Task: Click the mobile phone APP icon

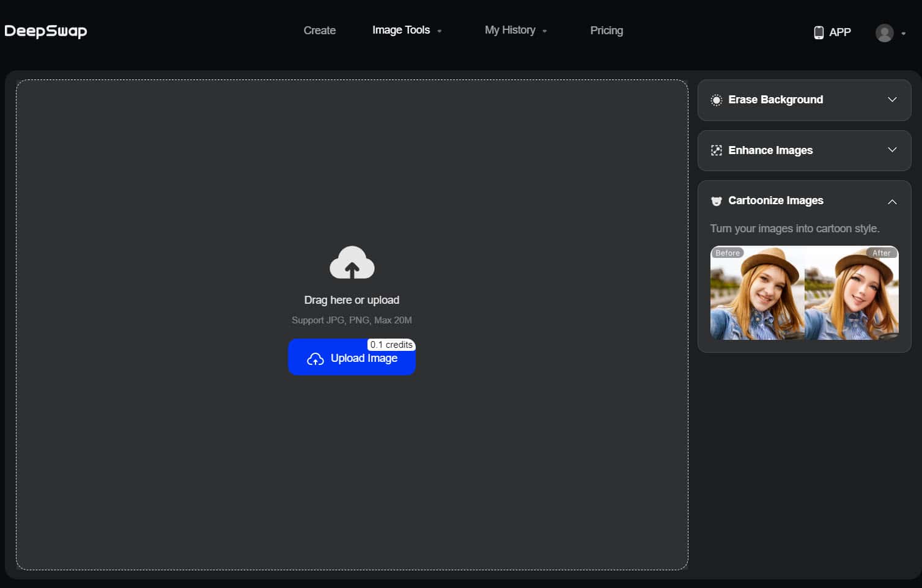Action: (818, 32)
